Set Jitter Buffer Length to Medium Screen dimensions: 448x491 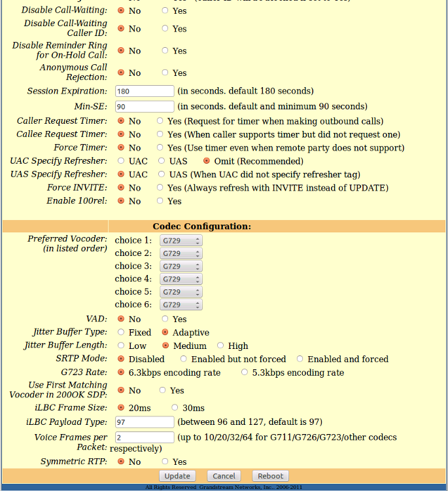pos(166,346)
